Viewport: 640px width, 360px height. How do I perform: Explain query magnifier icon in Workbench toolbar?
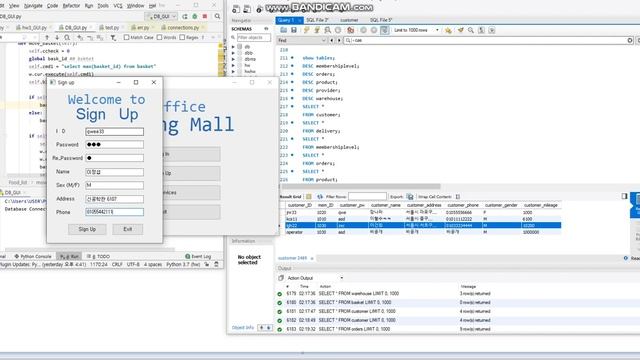click(x=327, y=30)
